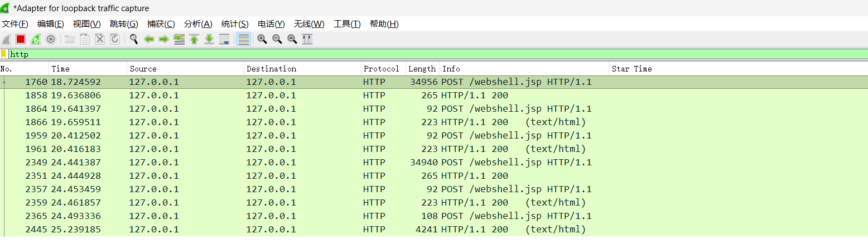Go back to previous packet arrow
Viewport: 868px width, 243px height.
coord(149,39)
